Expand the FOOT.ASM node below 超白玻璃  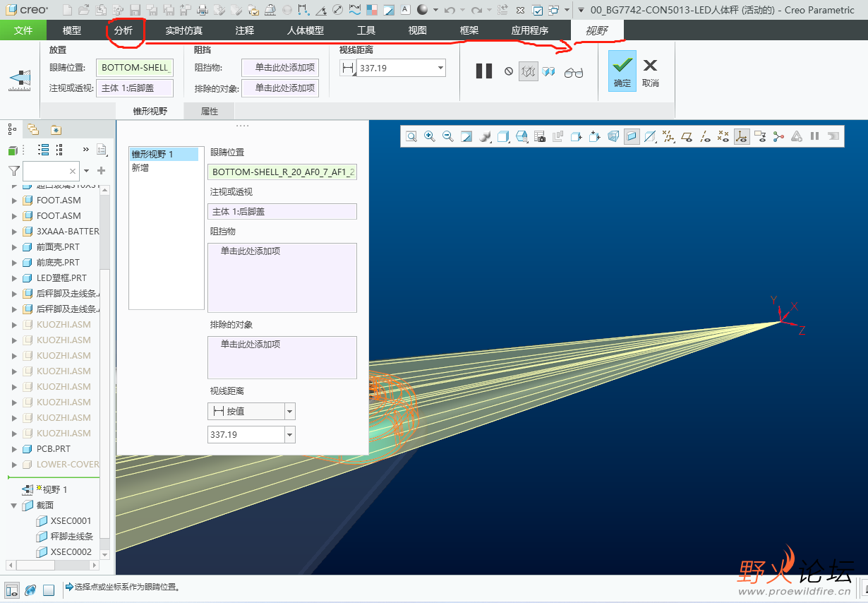[14, 200]
